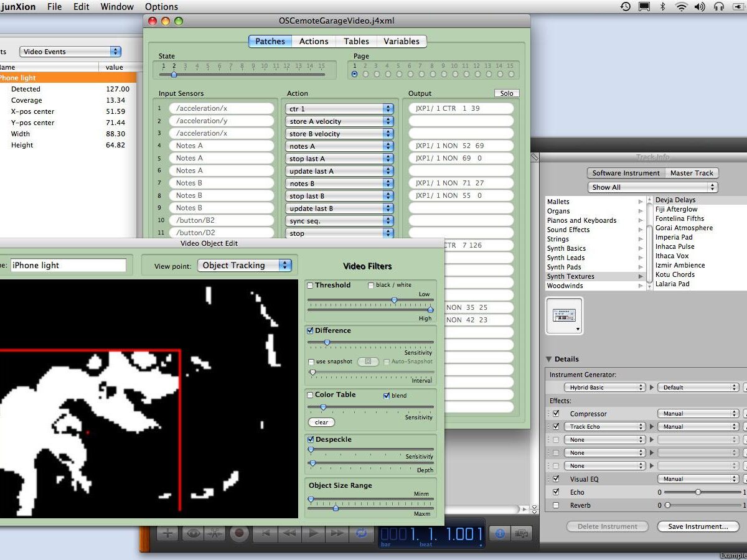This screenshot has width=747, height=560.
Task: Uncheck the Despeckle filter checkbox
Action: (x=311, y=439)
